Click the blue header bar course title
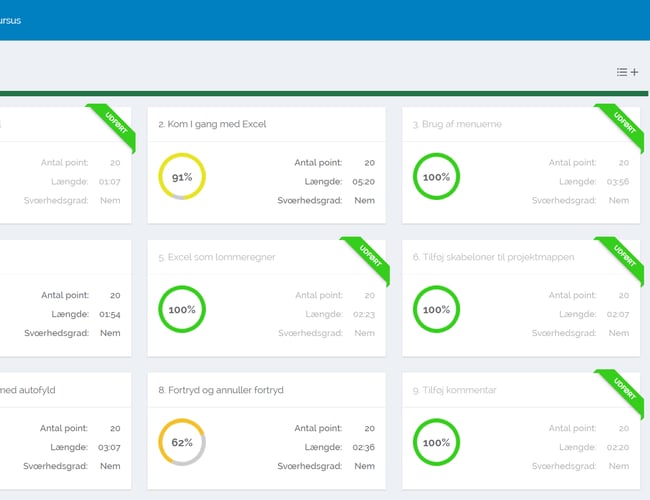650x500 pixels. point(10,20)
